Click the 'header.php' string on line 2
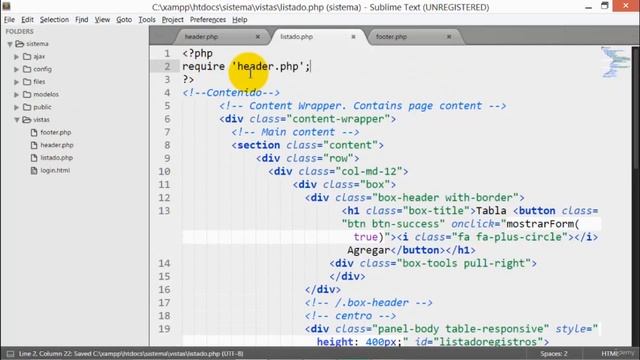The image size is (640, 360). pos(268,66)
